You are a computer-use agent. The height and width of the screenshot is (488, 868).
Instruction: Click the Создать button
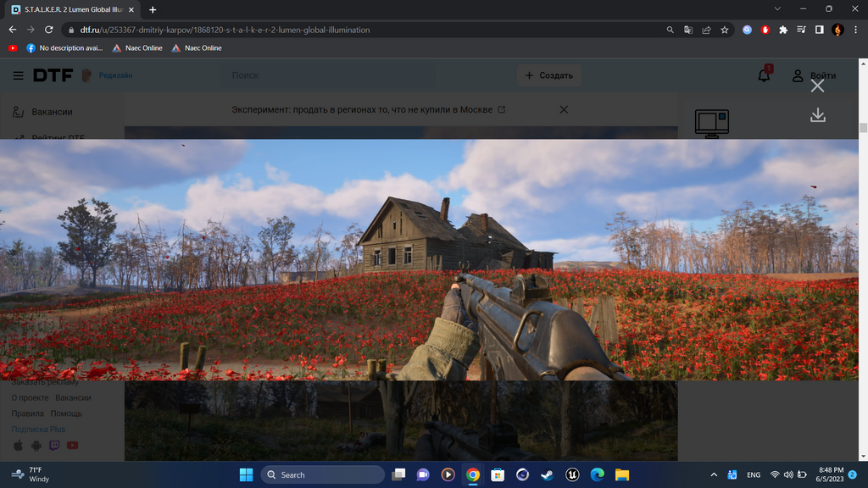[549, 75]
